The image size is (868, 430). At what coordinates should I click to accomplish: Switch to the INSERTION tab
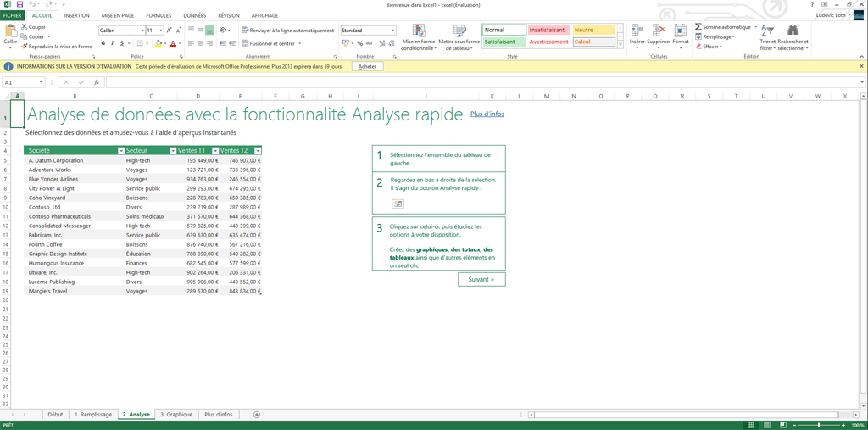[76, 15]
